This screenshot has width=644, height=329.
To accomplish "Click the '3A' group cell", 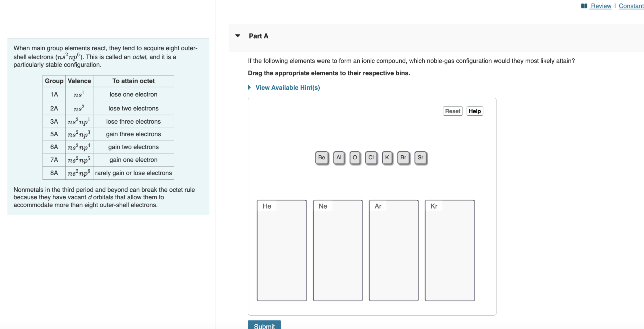I will coord(54,122).
